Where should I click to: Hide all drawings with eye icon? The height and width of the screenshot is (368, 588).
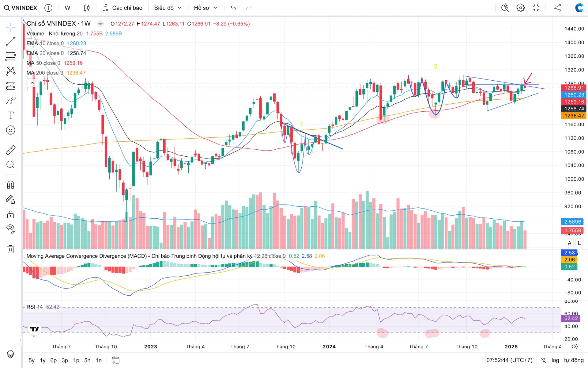[11, 228]
